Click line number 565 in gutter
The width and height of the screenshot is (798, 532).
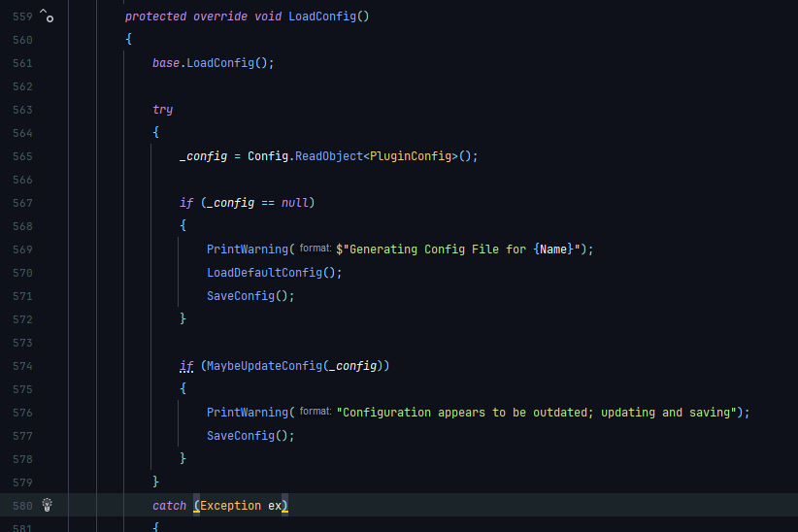(22, 156)
